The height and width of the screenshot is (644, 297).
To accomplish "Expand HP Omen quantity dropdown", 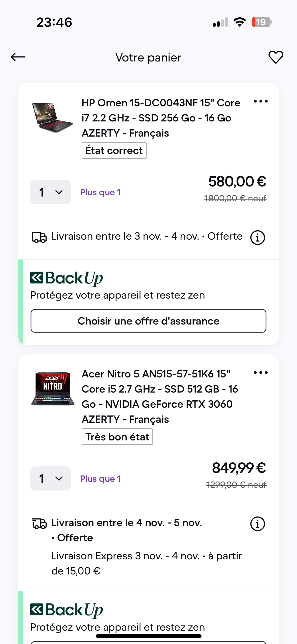I will tap(50, 192).
